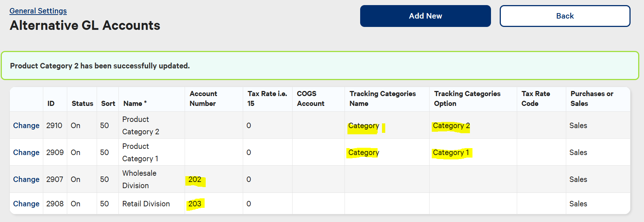Select the success message banner
Viewport: 644px width, 222px height.
click(322, 66)
